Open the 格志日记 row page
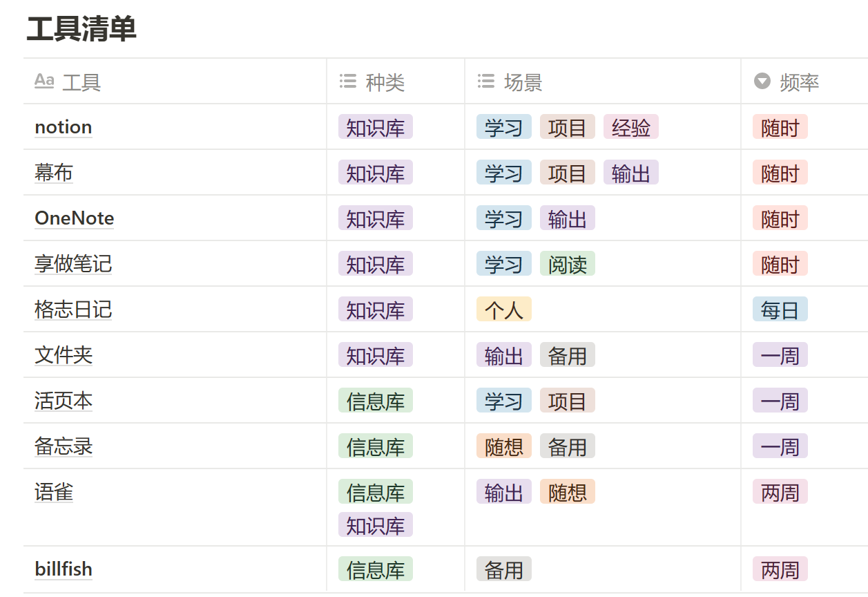Screen dimensions: 868x597 click(x=73, y=310)
